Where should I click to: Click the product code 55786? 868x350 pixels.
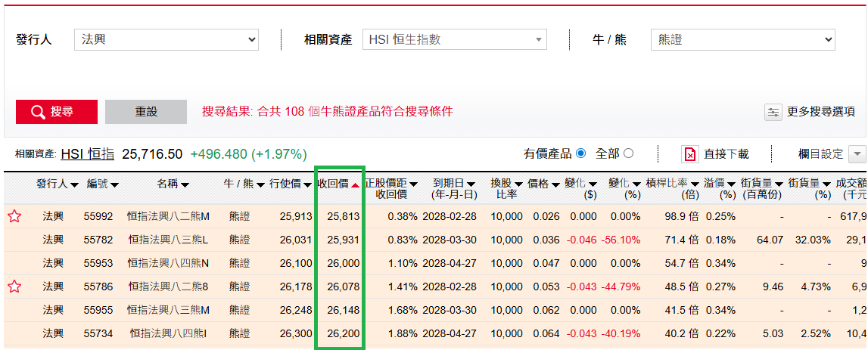point(98,287)
